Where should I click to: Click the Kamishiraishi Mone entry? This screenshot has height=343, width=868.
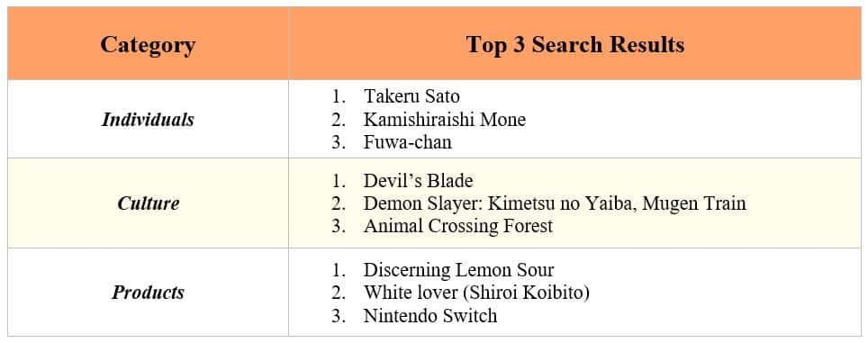(445, 120)
